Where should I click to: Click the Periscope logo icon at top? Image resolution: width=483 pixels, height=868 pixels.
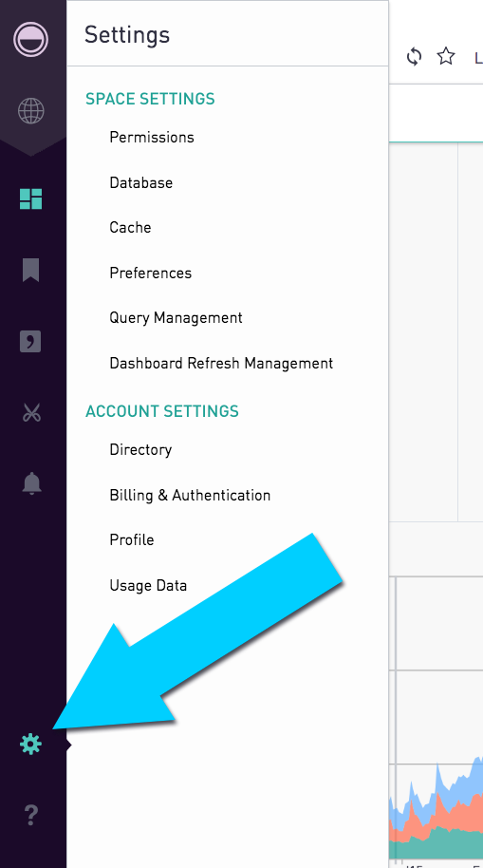(x=31, y=39)
